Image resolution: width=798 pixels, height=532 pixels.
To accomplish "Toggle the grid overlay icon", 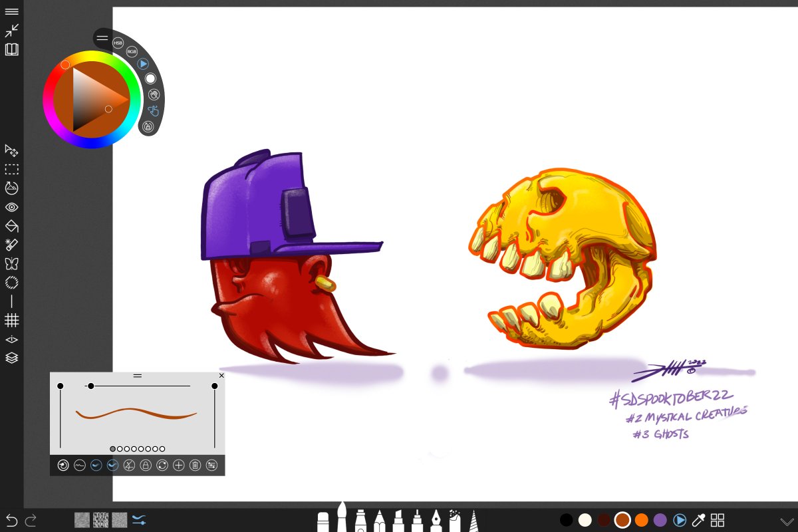I will point(11,321).
